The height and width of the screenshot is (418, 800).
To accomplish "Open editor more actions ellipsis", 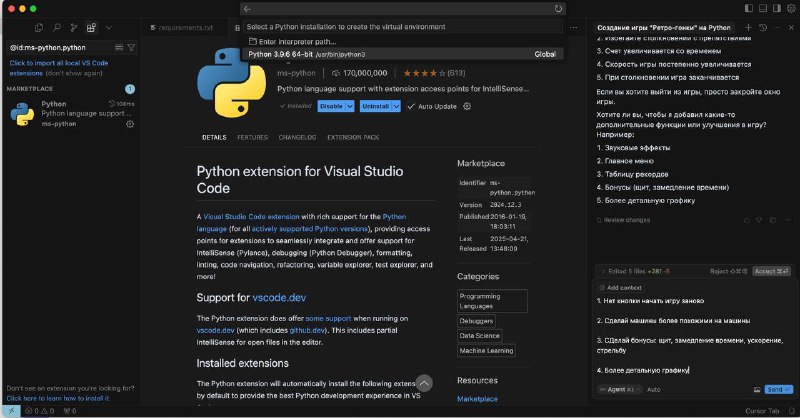I will tap(573, 28).
